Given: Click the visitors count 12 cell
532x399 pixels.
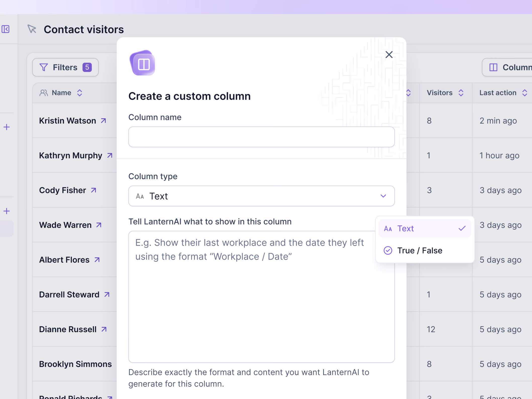Looking at the screenshot, I should pos(431,329).
